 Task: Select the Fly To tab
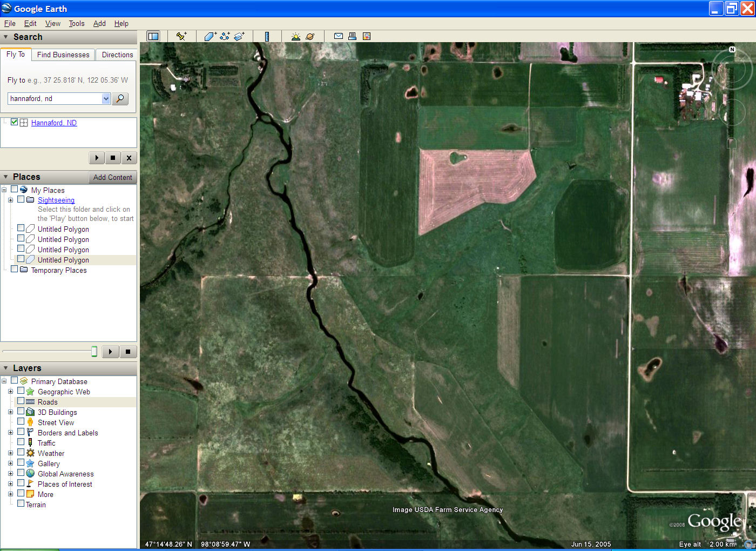(x=16, y=54)
